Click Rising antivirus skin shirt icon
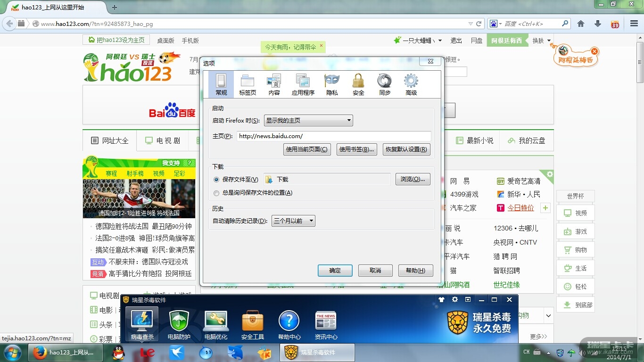This screenshot has width=644, height=362. pyautogui.click(x=441, y=300)
